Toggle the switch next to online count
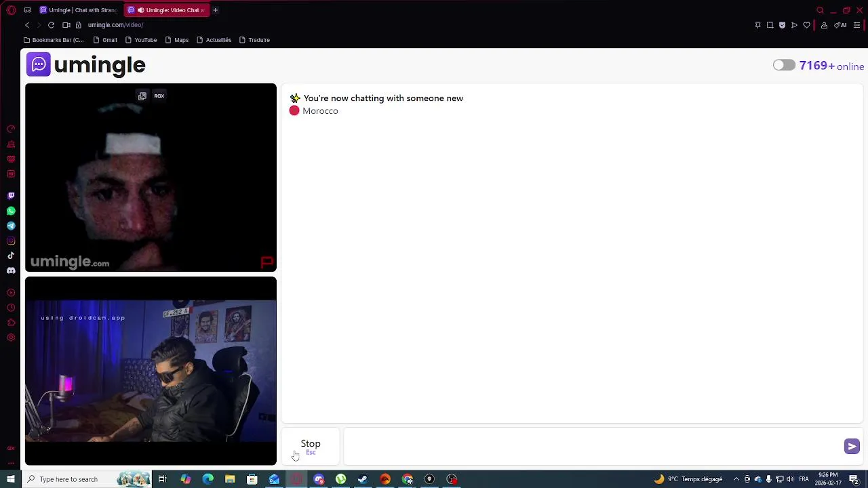This screenshot has height=488, width=868. pyautogui.click(x=784, y=65)
